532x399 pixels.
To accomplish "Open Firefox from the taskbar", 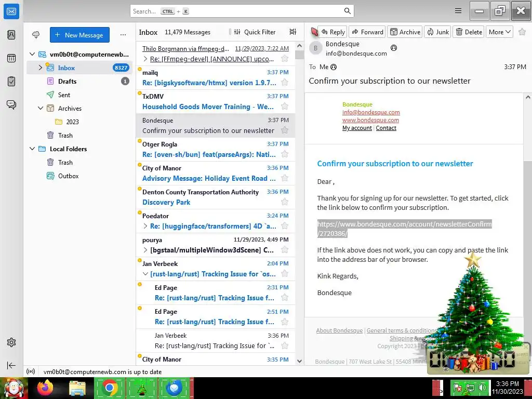I will [x=45, y=388].
